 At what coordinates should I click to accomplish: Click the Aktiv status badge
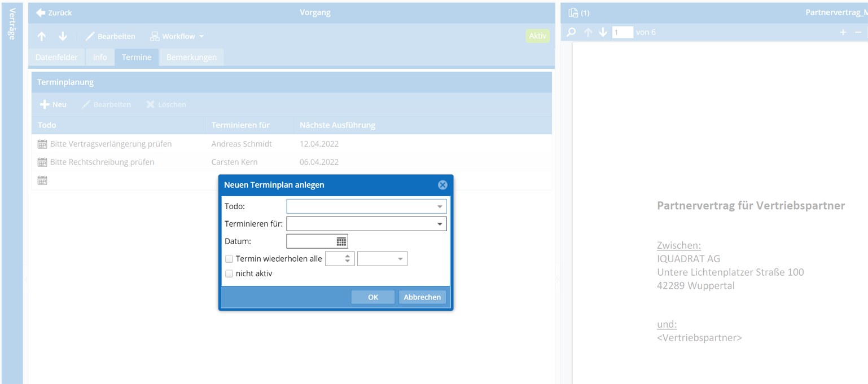pos(537,36)
